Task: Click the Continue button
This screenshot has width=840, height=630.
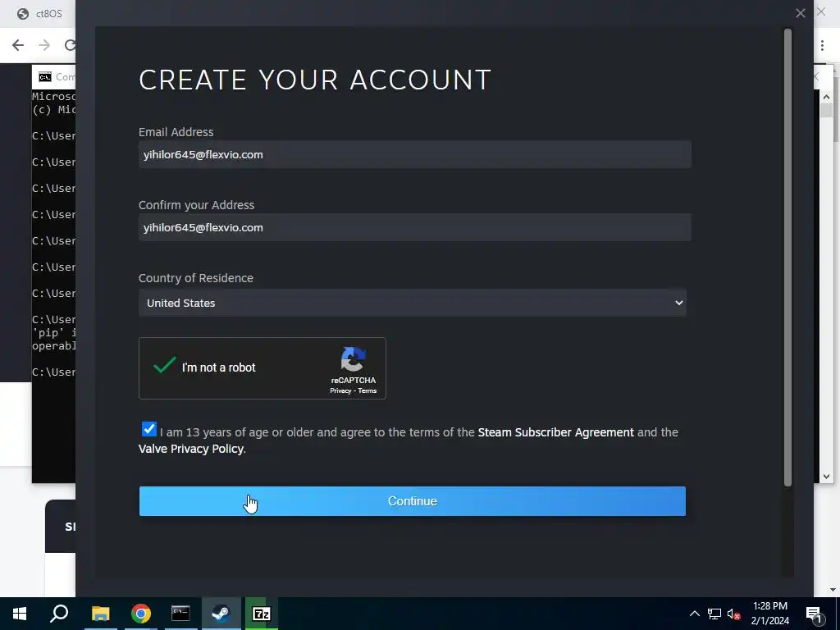Action: (412, 501)
